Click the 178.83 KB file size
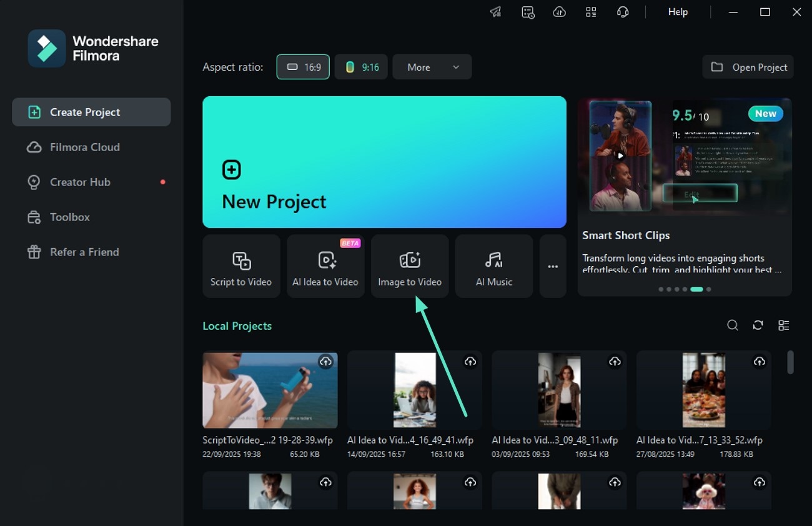 pyautogui.click(x=736, y=455)
